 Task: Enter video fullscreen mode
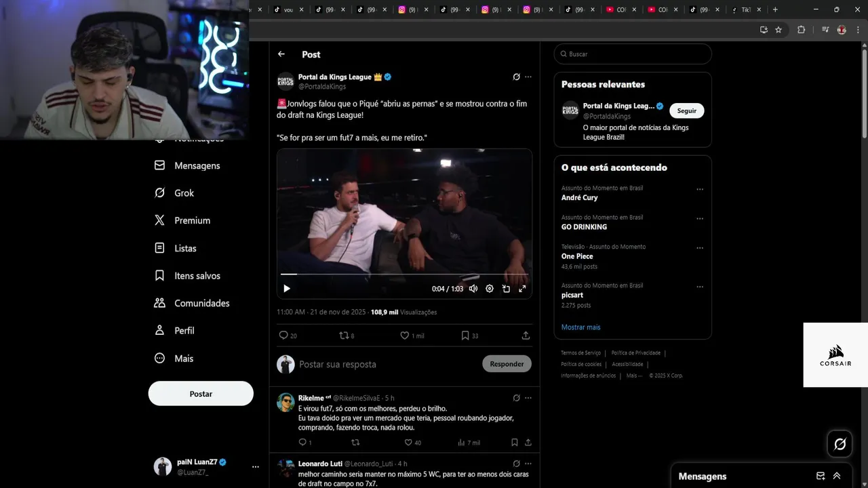coord(522,289)
